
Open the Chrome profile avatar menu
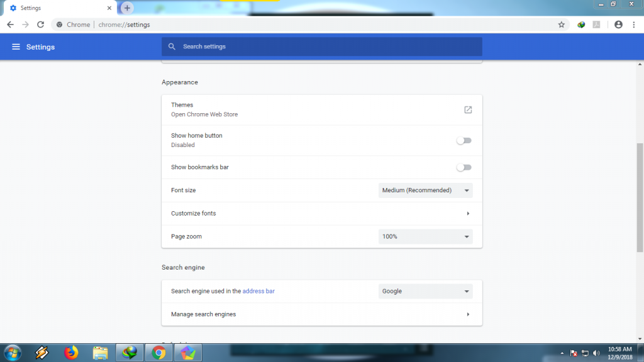click(618, 25)
